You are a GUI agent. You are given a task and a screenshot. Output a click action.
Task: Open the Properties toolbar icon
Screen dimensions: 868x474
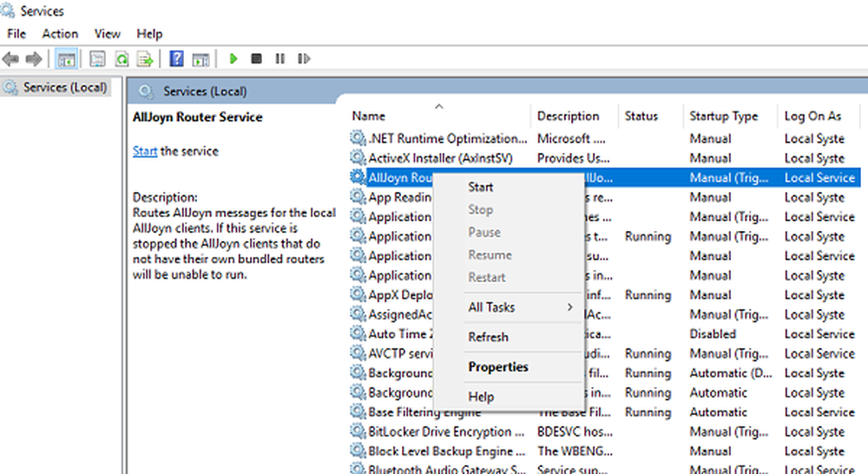tap(97, 59)
